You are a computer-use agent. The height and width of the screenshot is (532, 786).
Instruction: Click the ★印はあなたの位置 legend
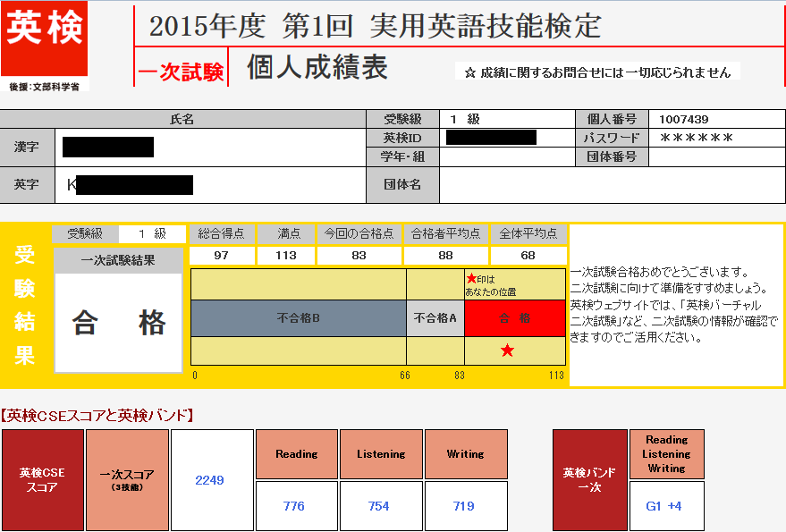tap(490, 285)
